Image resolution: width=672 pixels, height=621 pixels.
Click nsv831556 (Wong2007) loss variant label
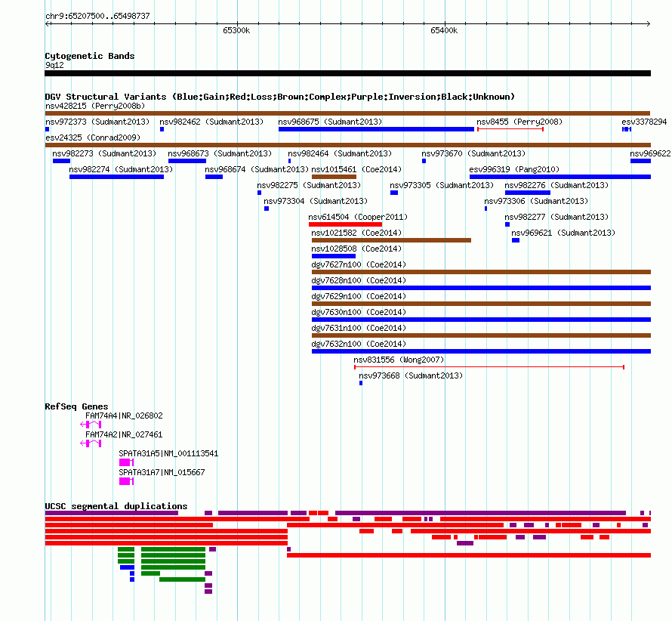click(x=399, y=360)
